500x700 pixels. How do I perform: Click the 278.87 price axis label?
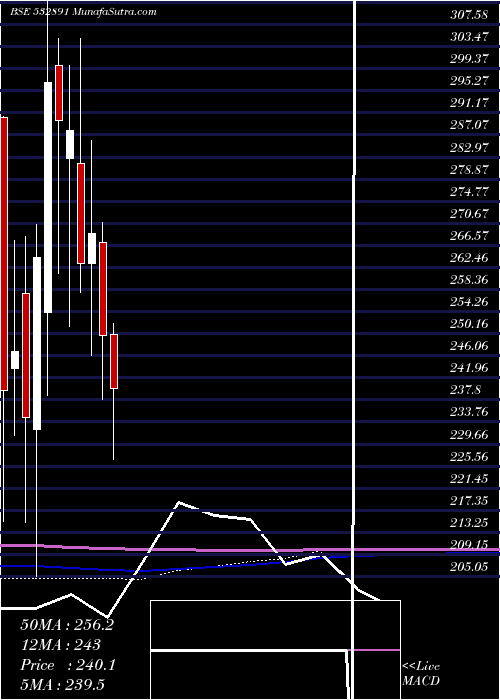point(468,169)
